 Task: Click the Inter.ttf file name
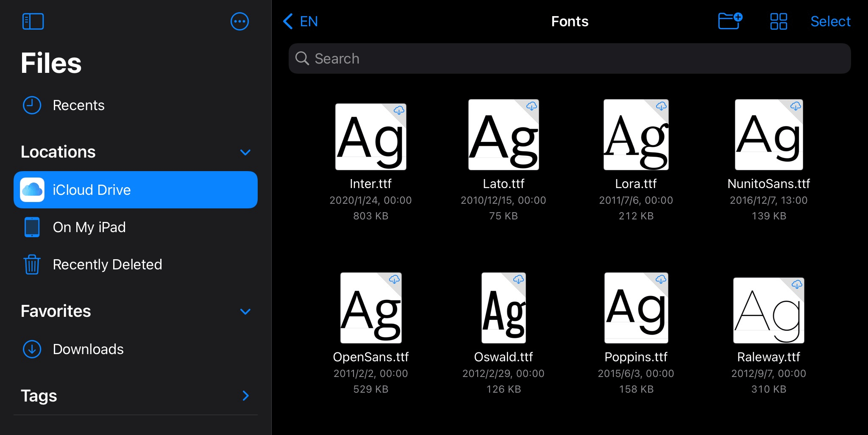click(371, 184)
